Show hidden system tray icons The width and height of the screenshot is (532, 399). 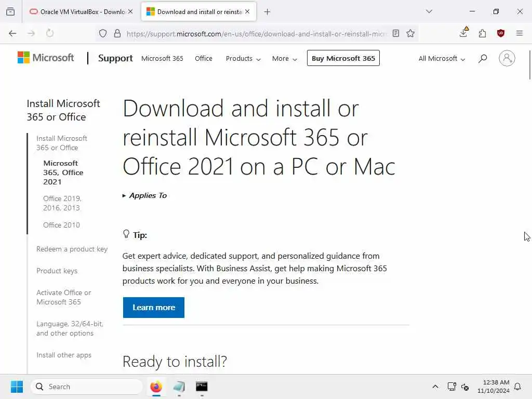tap(435, 387)
